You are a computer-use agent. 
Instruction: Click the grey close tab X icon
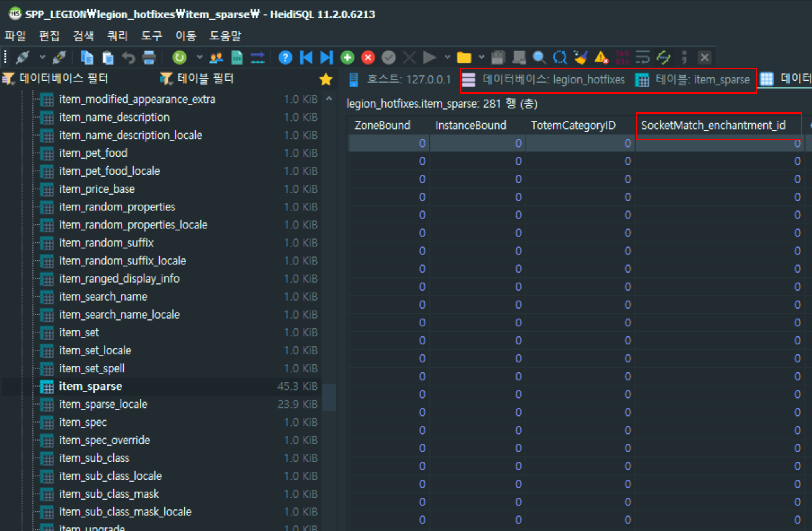[x=705, y=57]
